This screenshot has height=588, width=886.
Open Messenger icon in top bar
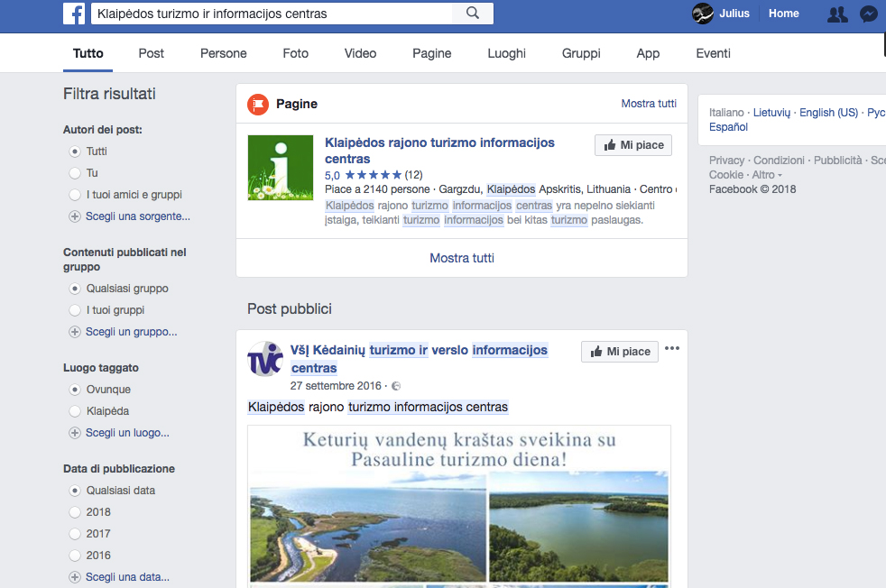pos(869,14)
